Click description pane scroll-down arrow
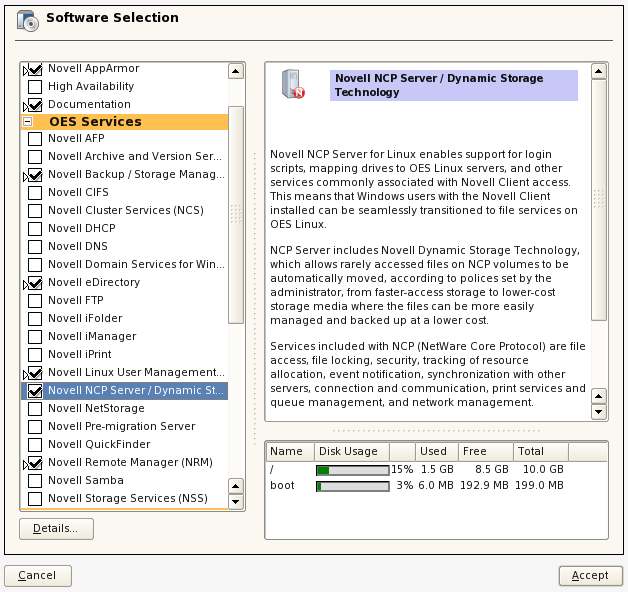Screen dimensions: 628x592 point(599,411)
